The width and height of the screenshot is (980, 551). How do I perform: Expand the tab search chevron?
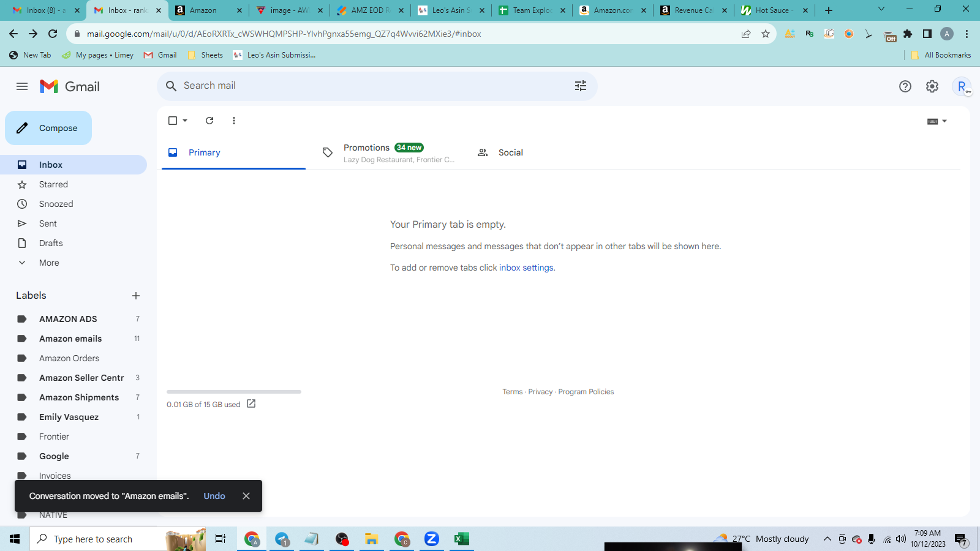point(881,9)
